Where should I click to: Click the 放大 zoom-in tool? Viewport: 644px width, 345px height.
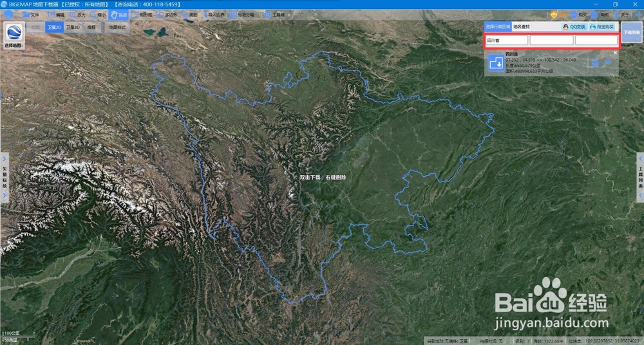coord(78,15)
